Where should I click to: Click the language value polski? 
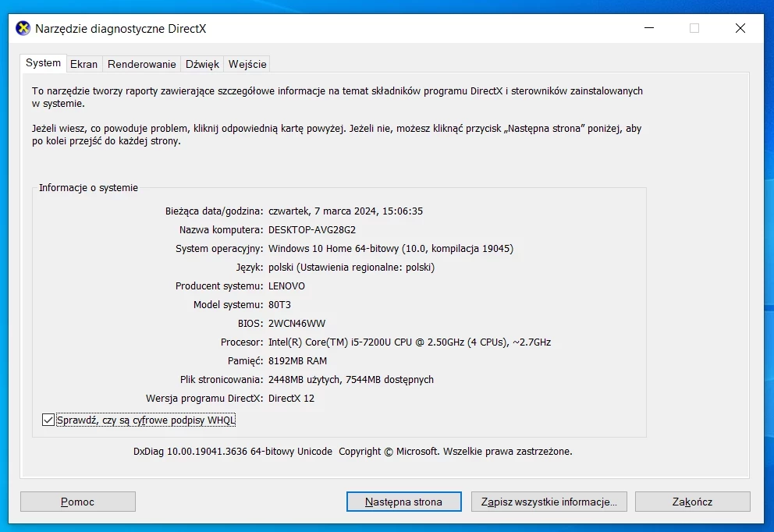(x=351, y=268)
